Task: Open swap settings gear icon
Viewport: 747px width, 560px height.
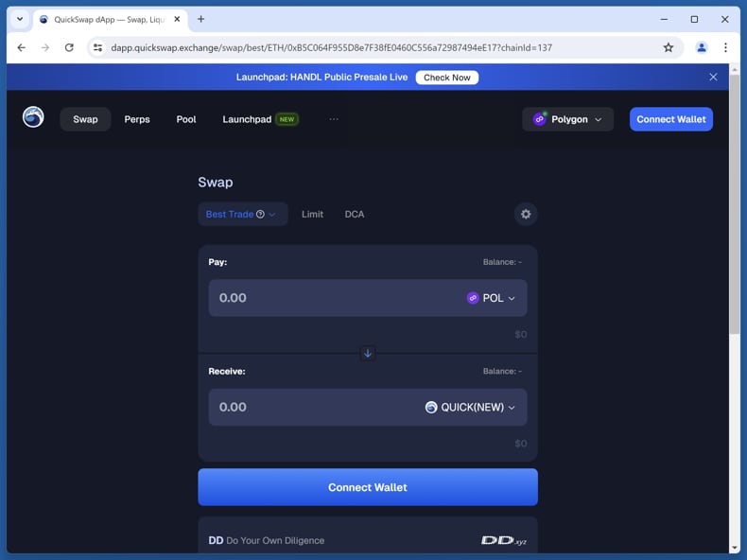Action: [526, 214]
